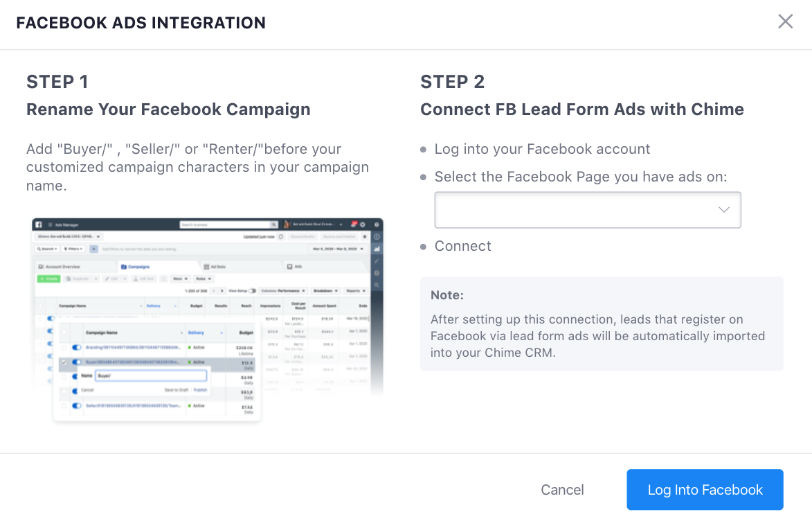Select the Ad Sets tab in Ads Manager preview
The width and height of the screenshot is (812, 521).
point(215,267)
